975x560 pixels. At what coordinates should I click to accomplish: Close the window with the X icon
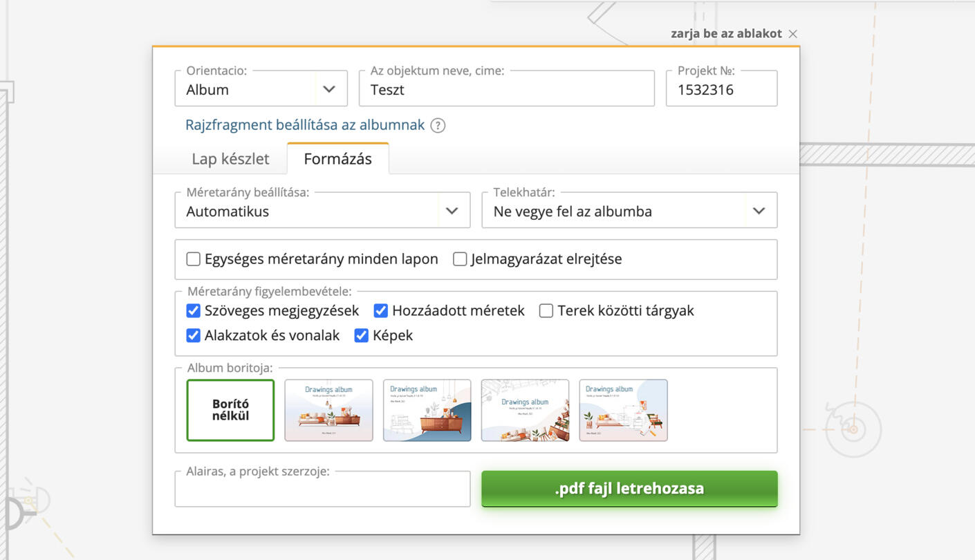click(793, 34)
